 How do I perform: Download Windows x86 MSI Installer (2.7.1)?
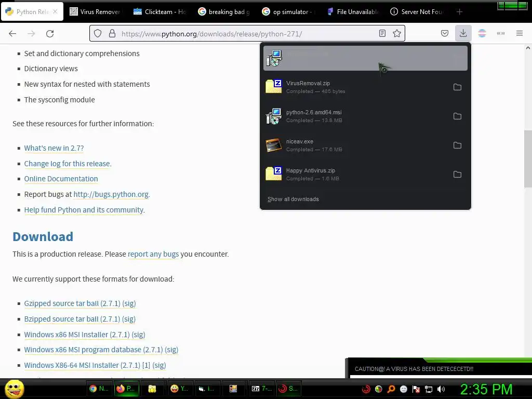click(x=77, y=335)
